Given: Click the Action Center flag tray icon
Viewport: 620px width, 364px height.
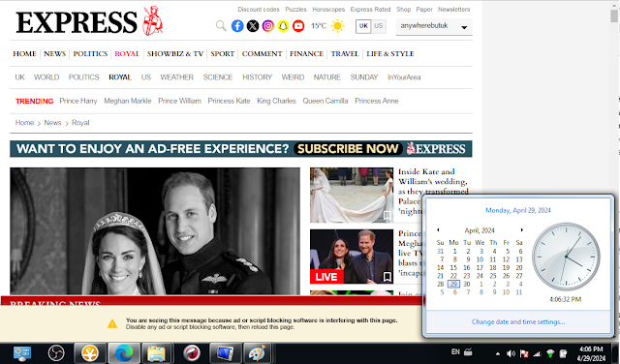Looking at the screenshot, I should point(524,353).
